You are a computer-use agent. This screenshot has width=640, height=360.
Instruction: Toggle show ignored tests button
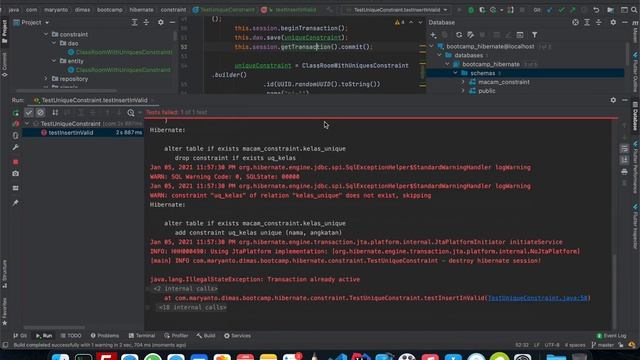tap(40, 112)
